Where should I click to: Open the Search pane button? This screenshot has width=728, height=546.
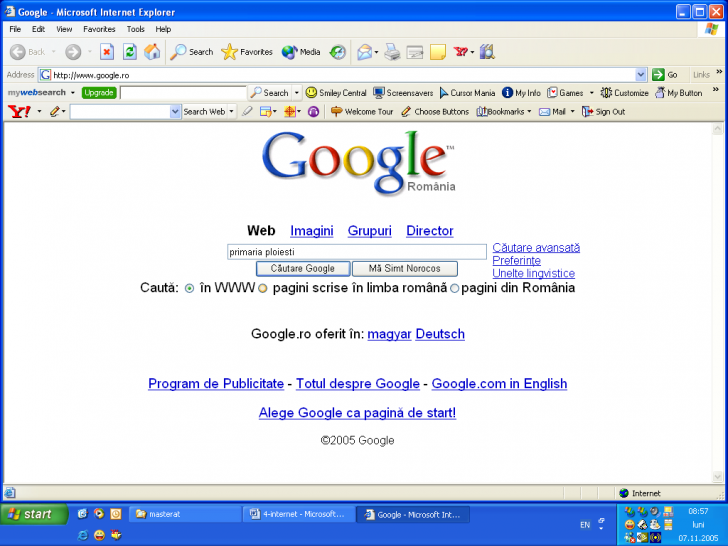click(x=191, y=52)
